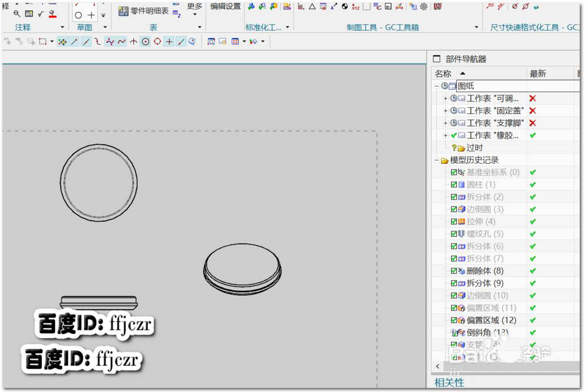Expand the 草图 group arrow
585x392 pixels.
[x=105, y=27]
